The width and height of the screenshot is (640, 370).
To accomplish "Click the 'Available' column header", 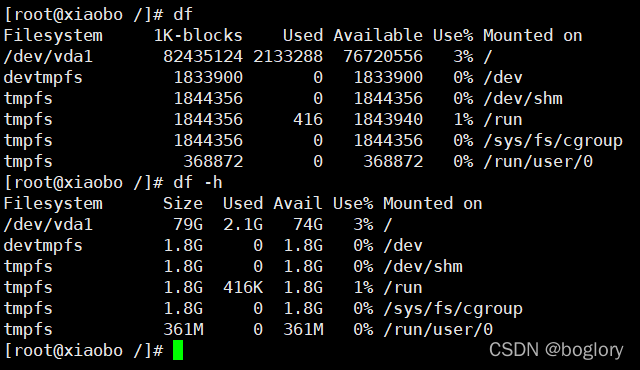I will pyautogui.click(x=378, y=36).
